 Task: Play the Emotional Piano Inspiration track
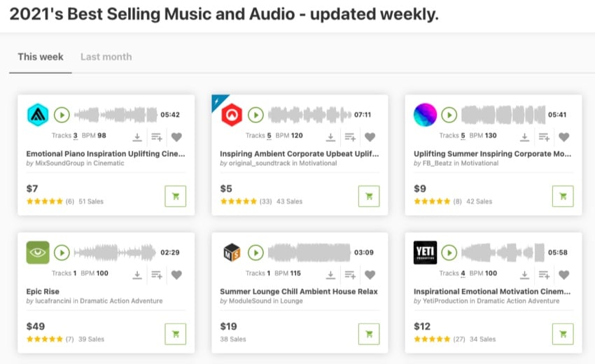pyautogui.click(x=62, y=114)
